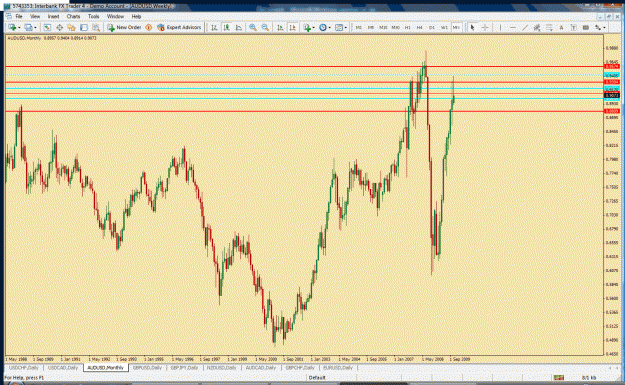Open the Charts menu

click(x=73, y=16)
